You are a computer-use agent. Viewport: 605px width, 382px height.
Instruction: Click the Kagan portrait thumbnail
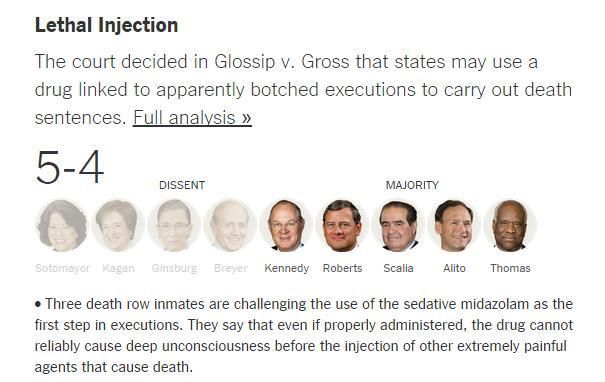click(118, 226)
